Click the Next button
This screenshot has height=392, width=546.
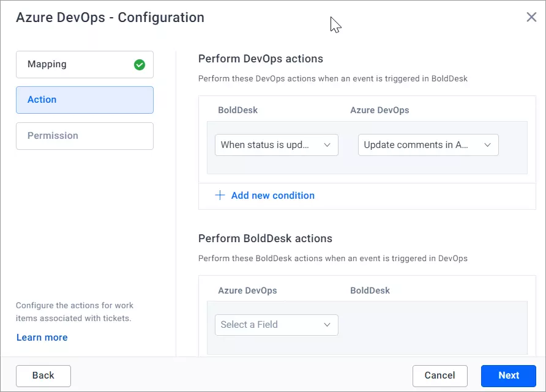click(509, 376)
